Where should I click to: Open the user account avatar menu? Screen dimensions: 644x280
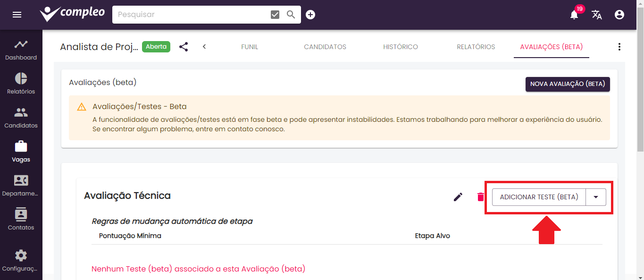click(x=619, y=15)
